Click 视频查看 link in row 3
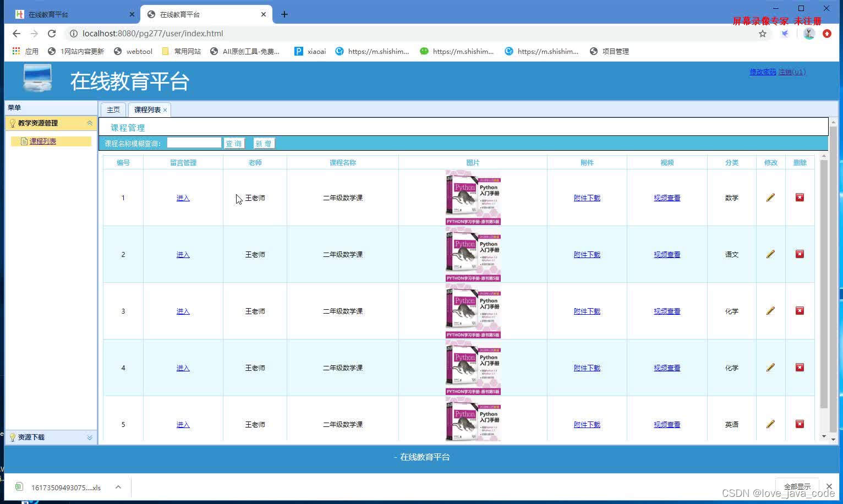 point(667,311)
